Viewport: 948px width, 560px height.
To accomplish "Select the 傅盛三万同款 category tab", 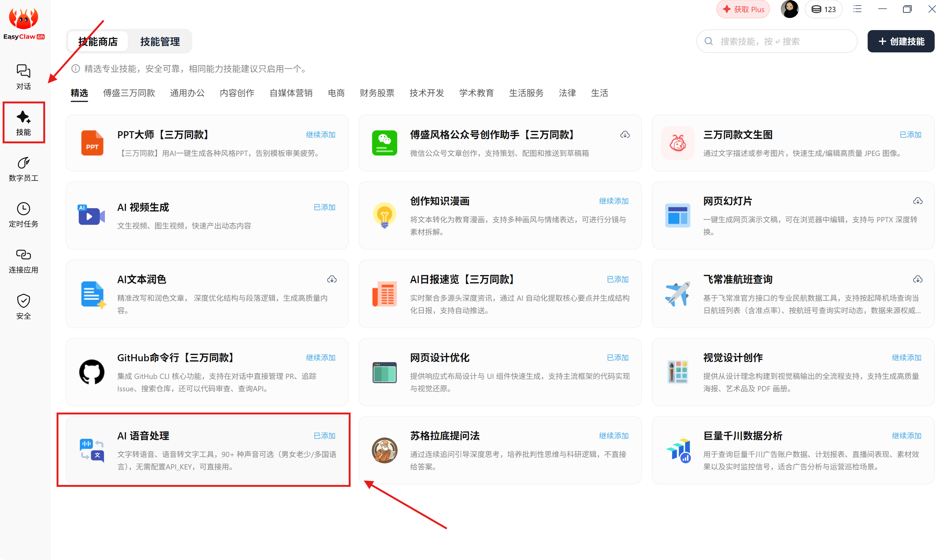I will pos(129,93).
